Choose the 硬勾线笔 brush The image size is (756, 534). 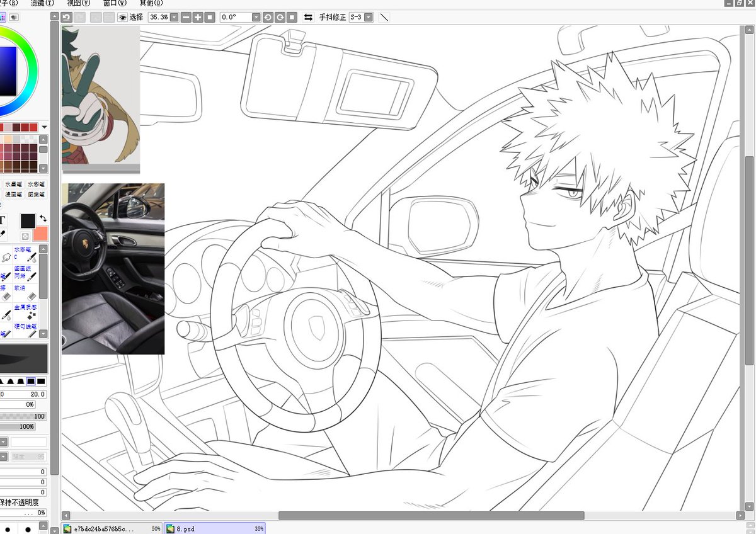tap(25, 330)
